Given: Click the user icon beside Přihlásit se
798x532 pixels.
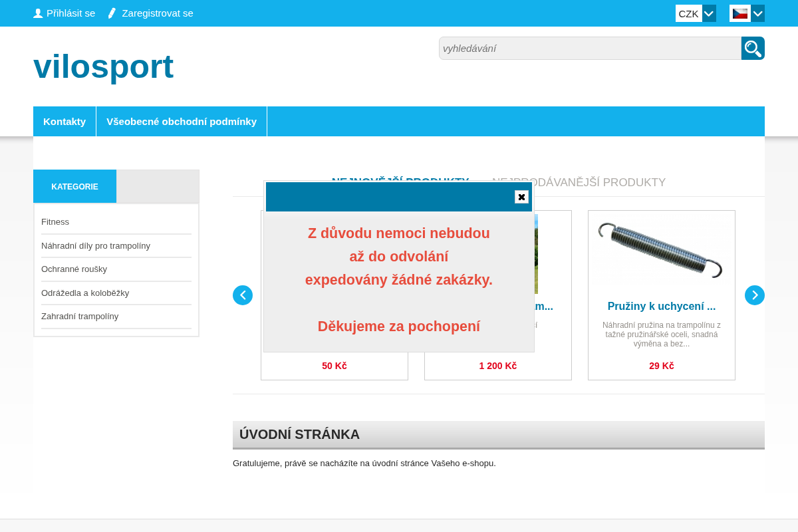Looking at the screenshot, I should click(38, 13).
